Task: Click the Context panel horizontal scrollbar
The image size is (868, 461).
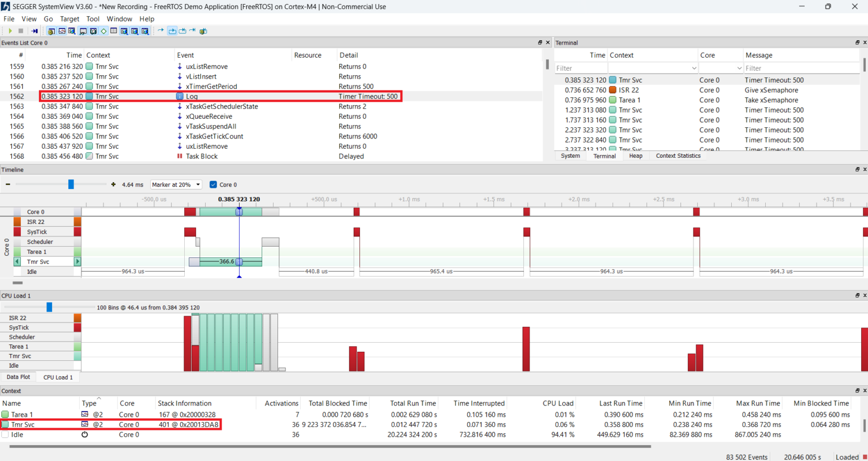Action: click(330, 446)
